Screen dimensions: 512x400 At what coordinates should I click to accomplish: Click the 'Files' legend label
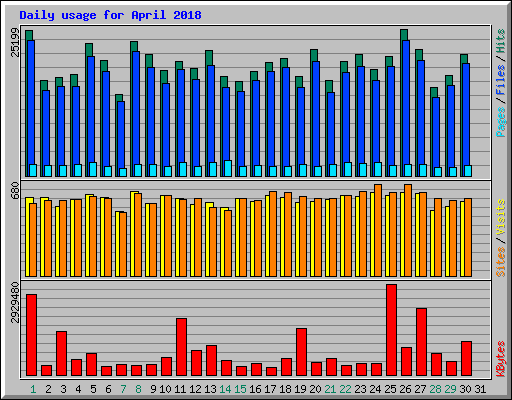coord(501,79)
